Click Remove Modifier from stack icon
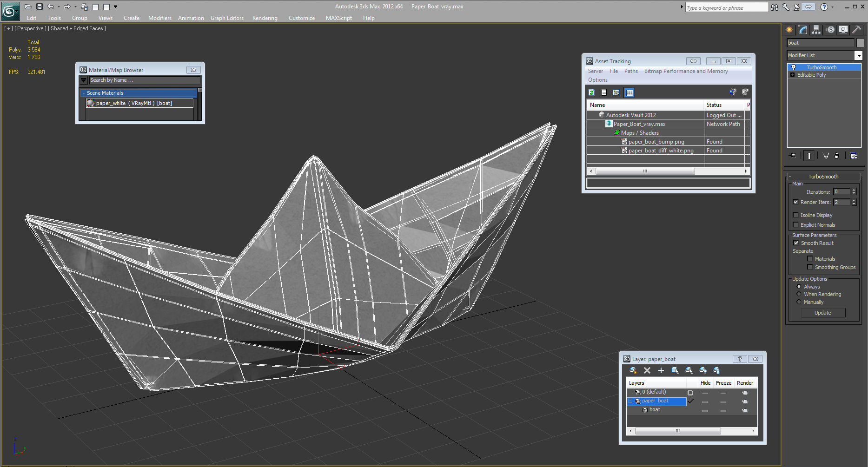 pos(837,156)
